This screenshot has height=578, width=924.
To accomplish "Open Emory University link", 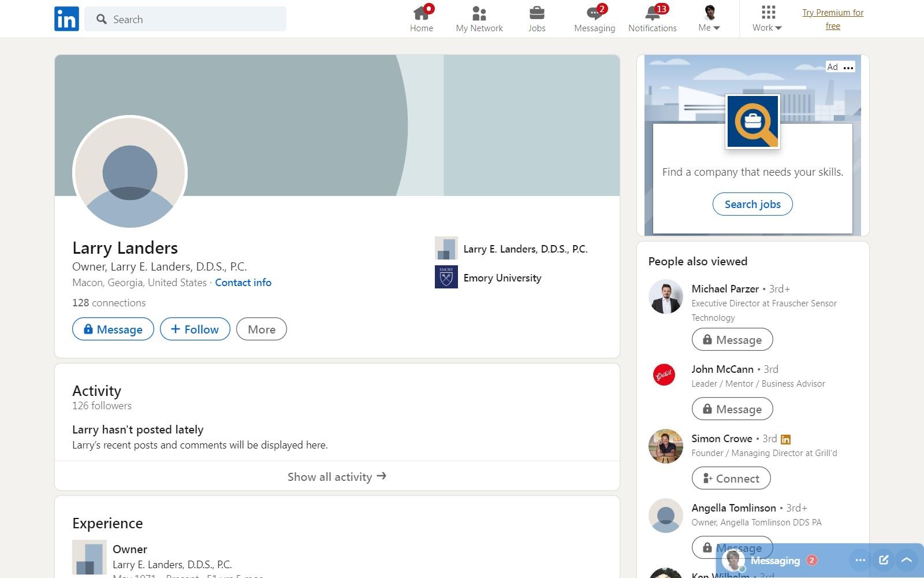I will 502,278.
